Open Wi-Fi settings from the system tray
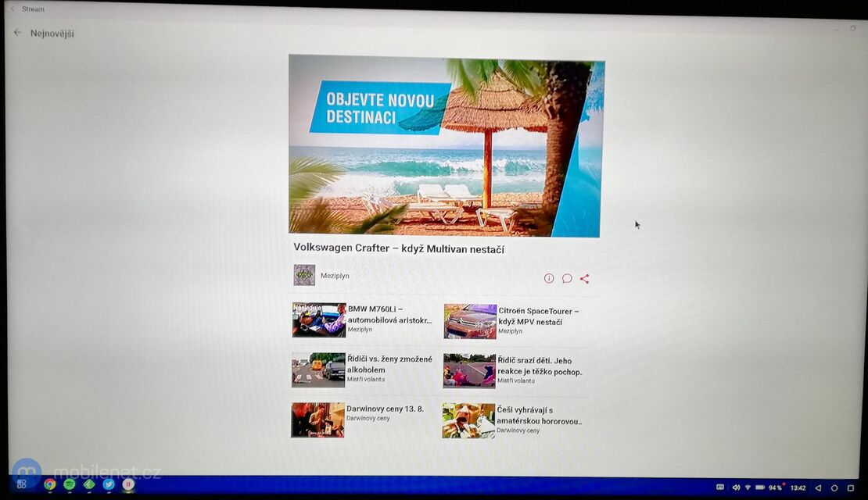This screenshot has width=868, height=500. [748, 487]
